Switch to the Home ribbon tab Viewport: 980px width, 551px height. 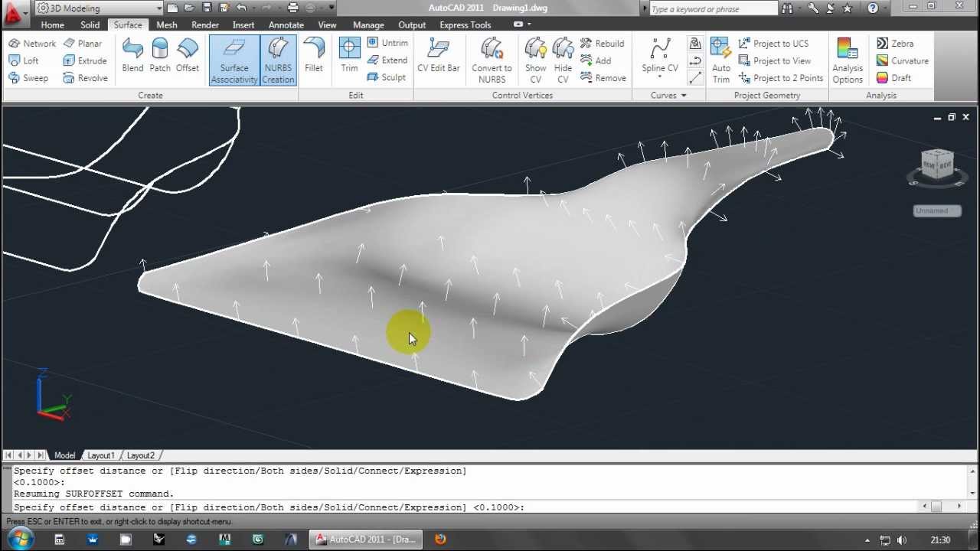coord(52,25)
